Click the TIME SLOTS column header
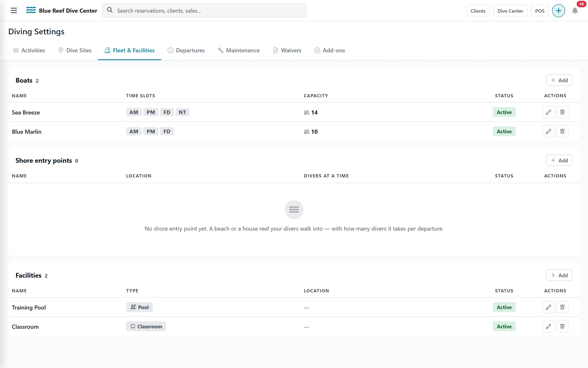 coord(140,96)
